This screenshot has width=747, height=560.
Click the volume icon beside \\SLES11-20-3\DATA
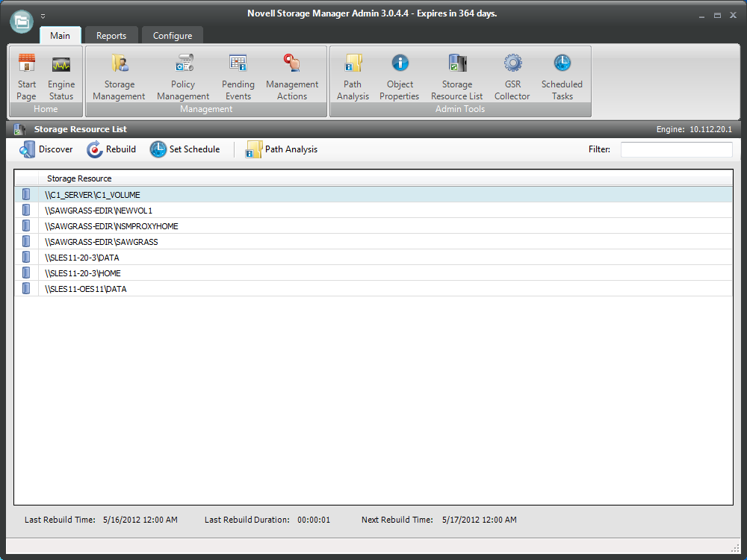coord(26,257)
